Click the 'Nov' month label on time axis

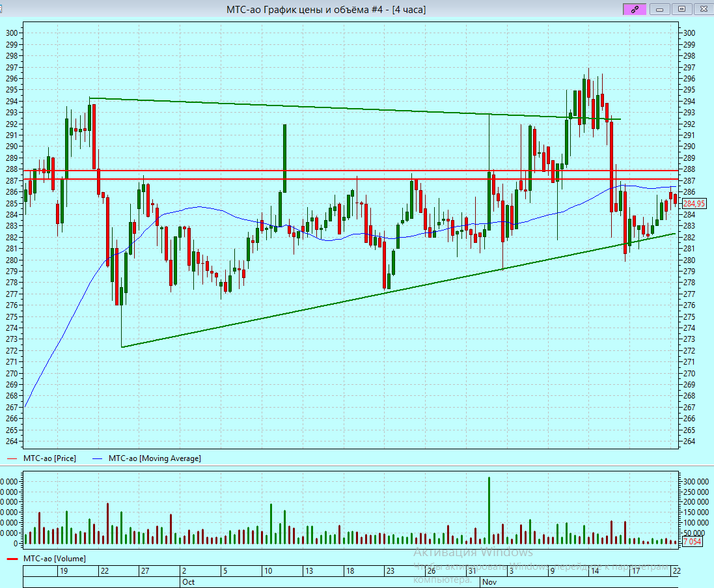coord(489,582)
